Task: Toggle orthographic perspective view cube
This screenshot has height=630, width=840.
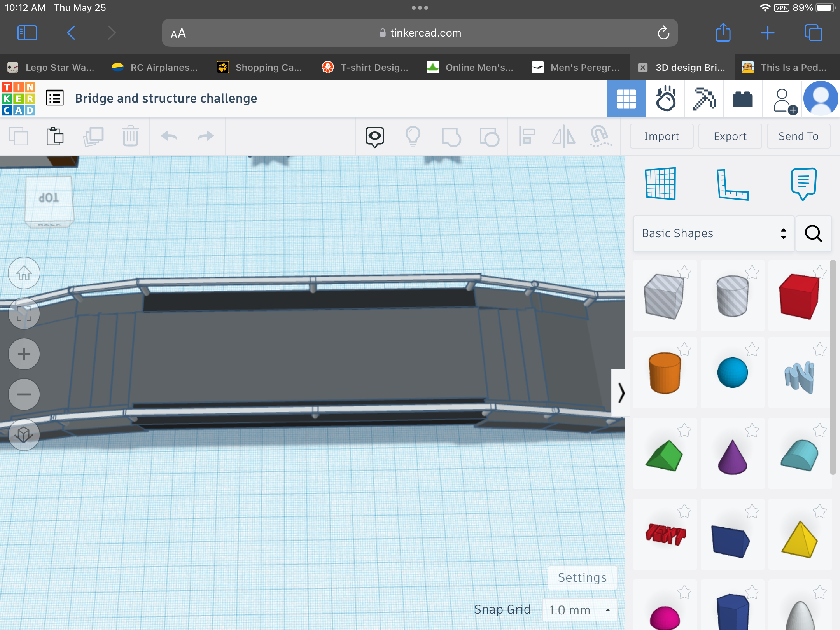Action: (x=24, y=435)
